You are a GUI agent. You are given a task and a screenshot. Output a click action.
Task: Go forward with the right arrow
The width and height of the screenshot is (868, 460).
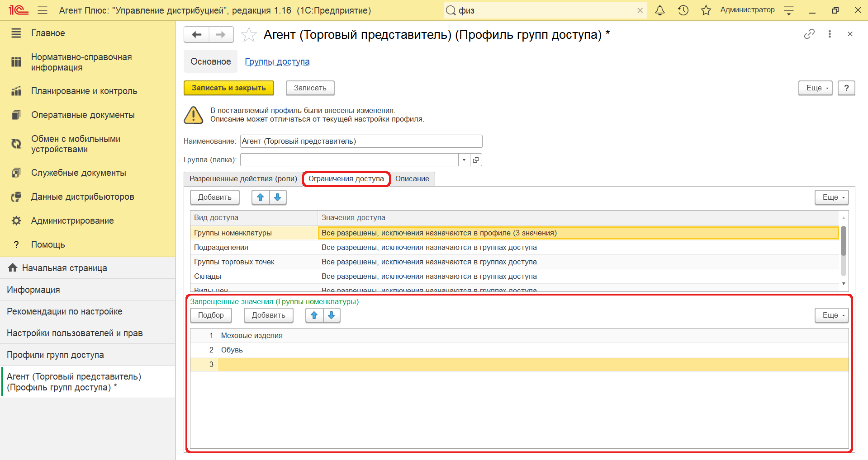[221, 34]
